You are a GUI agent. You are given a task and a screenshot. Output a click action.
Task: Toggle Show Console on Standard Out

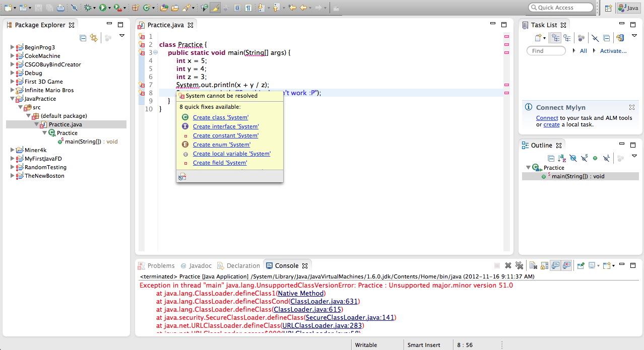(555, 265)
